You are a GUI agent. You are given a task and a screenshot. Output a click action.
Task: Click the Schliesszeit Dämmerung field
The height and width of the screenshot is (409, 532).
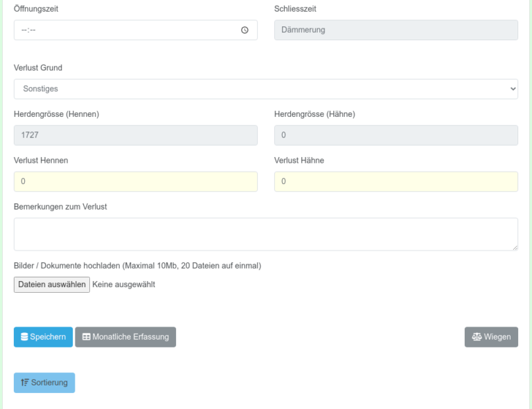396,30
